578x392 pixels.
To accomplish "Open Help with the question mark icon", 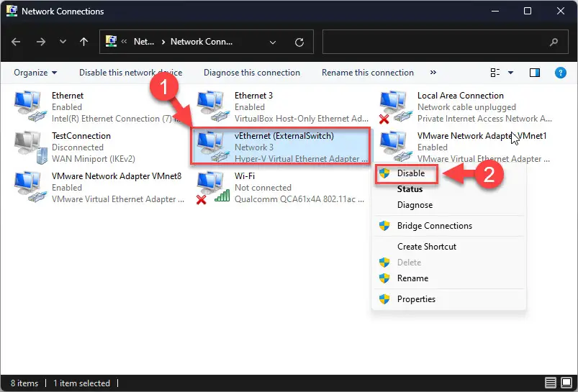I will (560, 73).
